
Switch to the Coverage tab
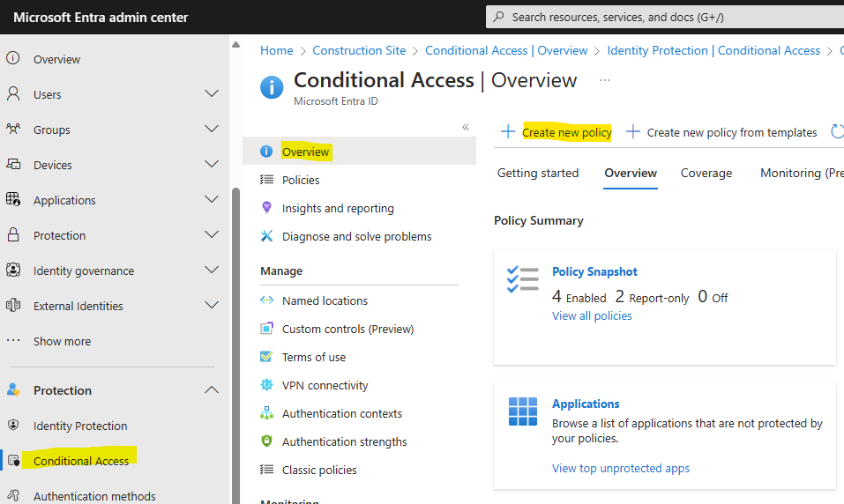point(706,173)
